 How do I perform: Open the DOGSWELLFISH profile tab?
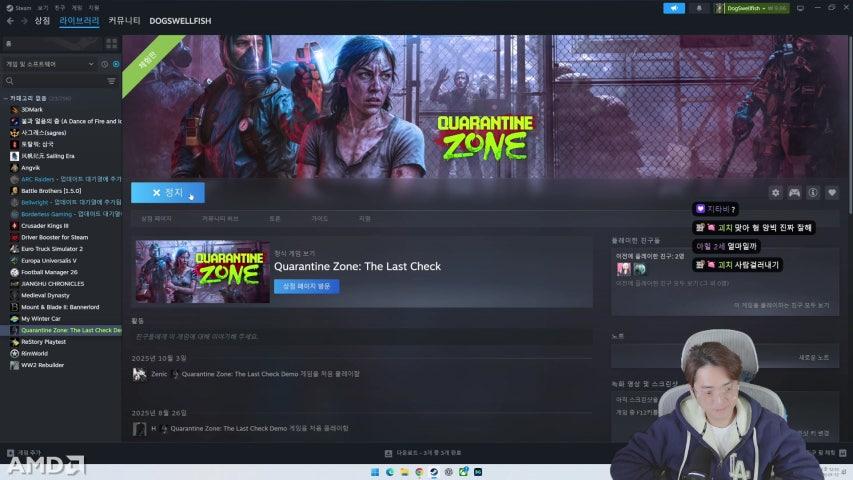tap(180, 21)
